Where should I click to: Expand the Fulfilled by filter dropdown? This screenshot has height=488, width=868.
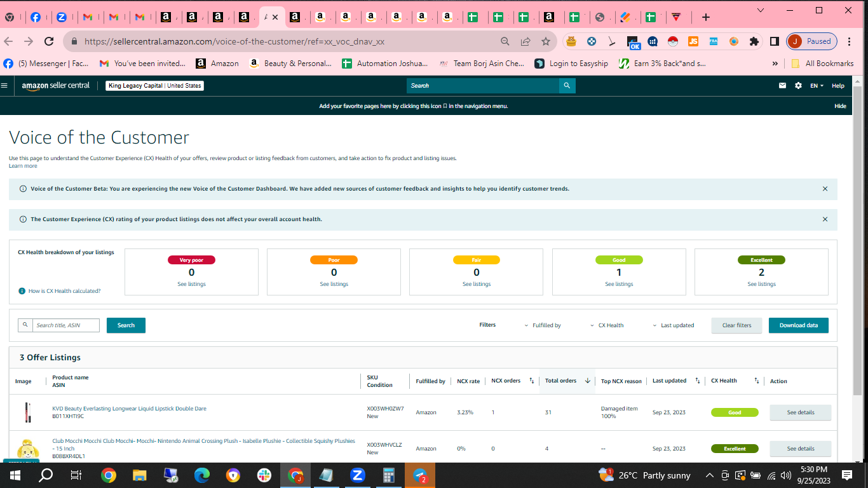click(543, 325)
